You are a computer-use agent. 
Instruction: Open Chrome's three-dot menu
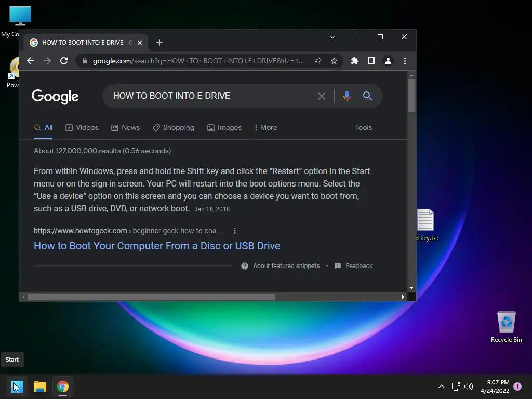(x=405, y=61)
